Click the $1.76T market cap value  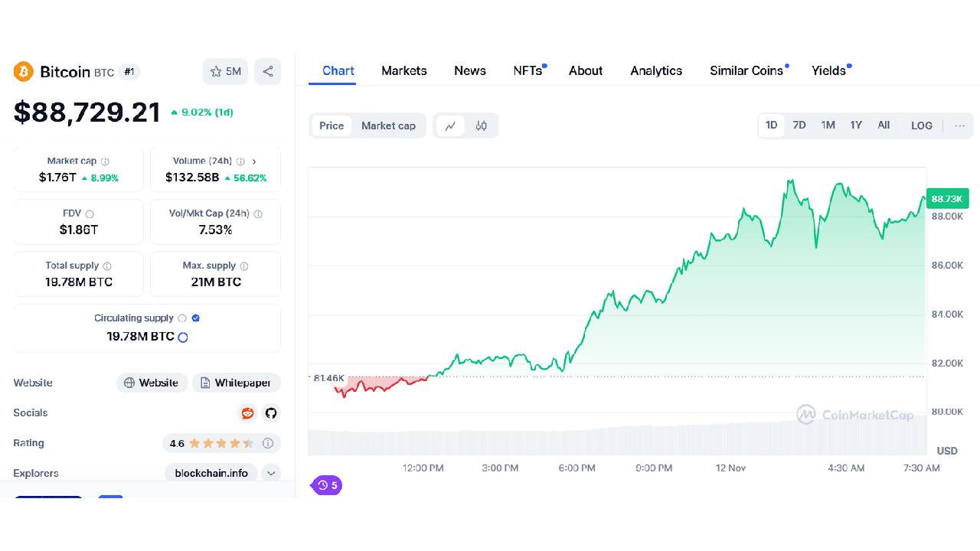[57, 178]
